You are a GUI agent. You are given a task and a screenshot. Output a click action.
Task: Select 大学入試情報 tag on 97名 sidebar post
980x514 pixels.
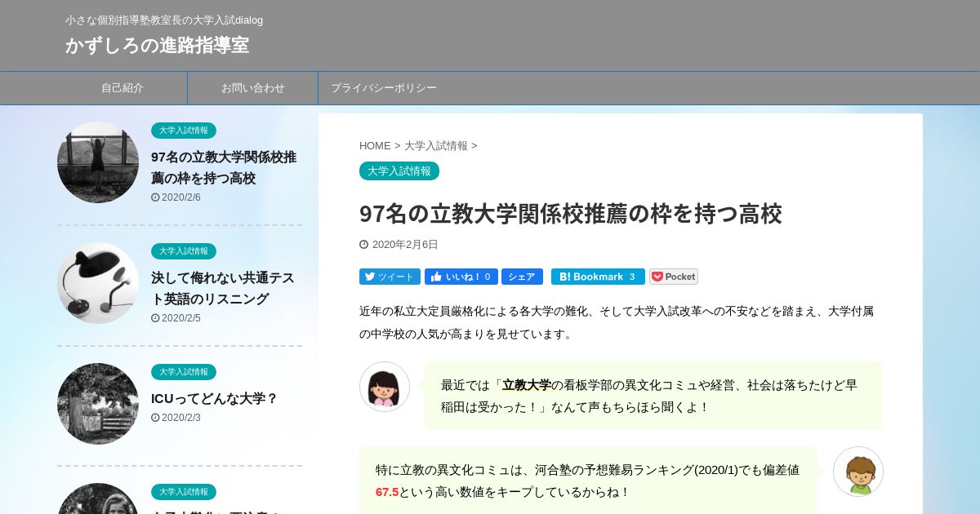(x=184, y=131)
